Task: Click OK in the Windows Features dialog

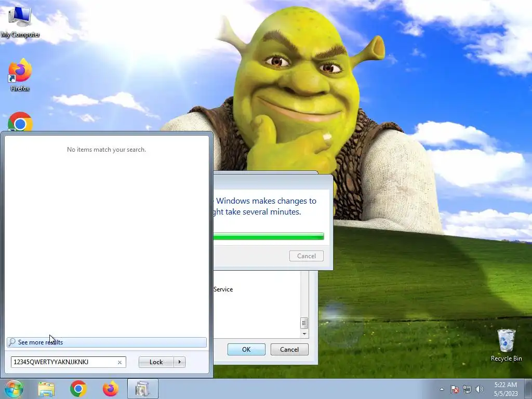Action: pos(246,350)
